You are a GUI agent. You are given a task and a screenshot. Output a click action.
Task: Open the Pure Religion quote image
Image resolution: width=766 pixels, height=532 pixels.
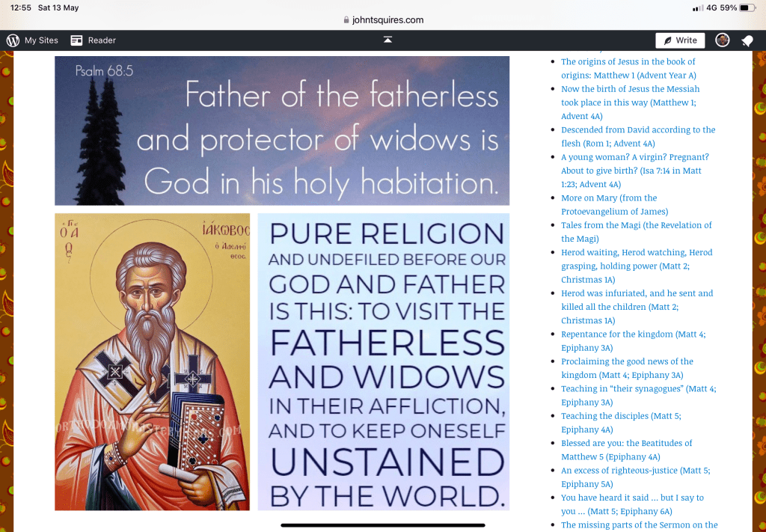383,361
